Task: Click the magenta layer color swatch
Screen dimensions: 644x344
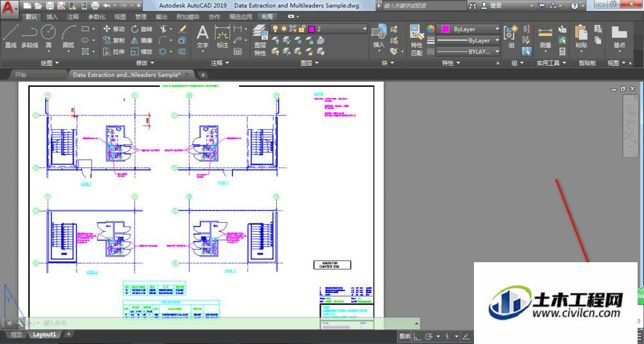Action: 312,29
